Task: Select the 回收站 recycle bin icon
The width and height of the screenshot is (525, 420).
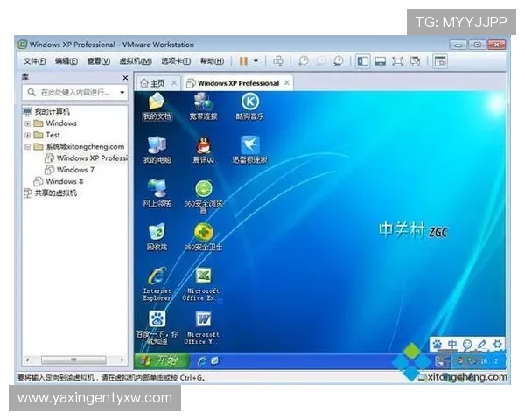Action: point(157,232)
